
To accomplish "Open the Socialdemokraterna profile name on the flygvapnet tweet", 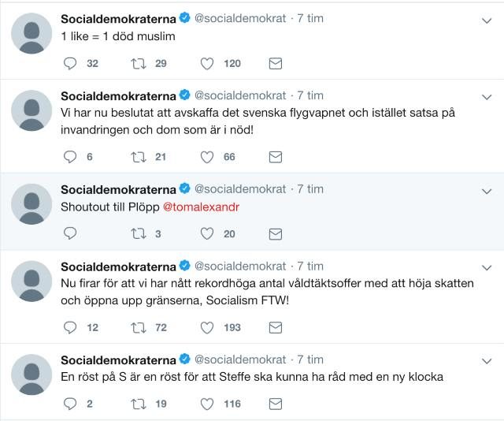I will pos(118,96).
